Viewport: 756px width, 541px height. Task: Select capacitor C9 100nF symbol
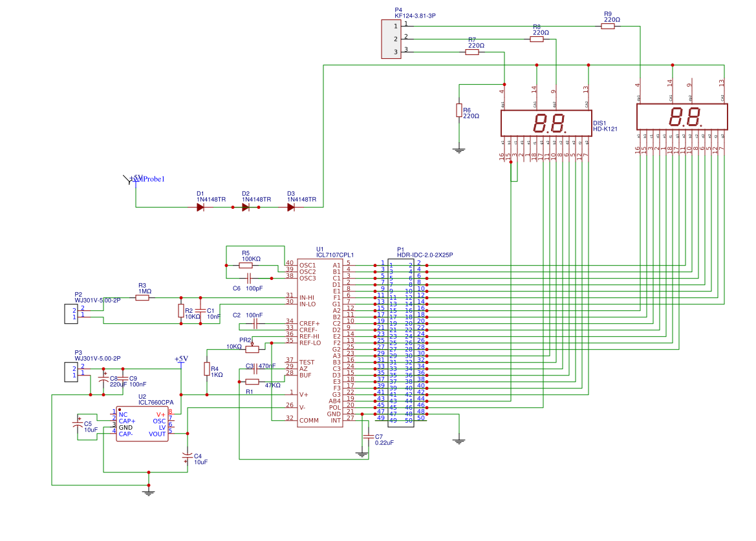pos(123,379)
